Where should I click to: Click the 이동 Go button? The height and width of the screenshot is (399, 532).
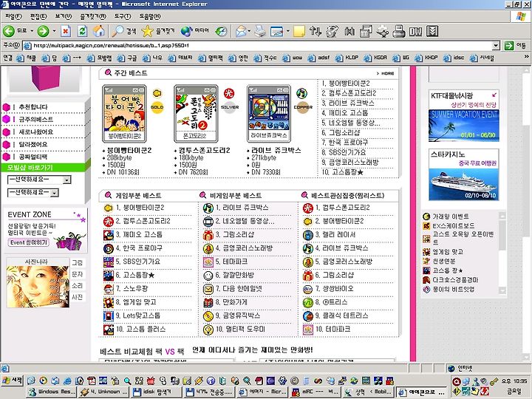pos(515,45)
